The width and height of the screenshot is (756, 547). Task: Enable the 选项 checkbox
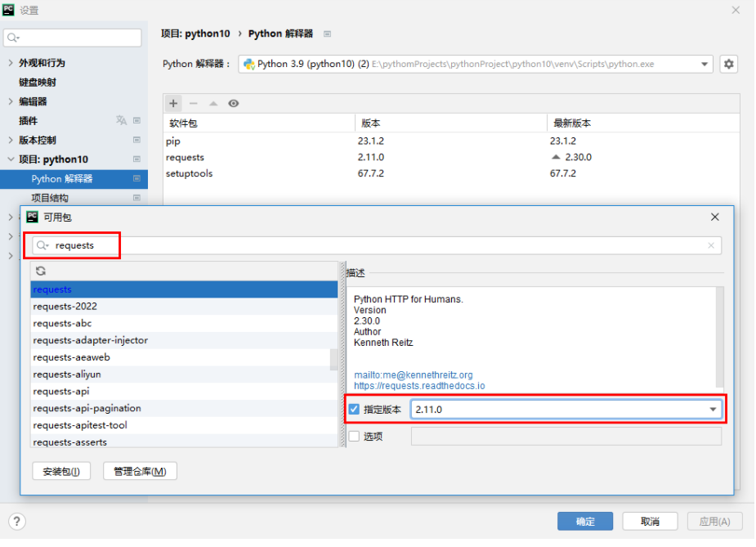click(x=355, y=436)
